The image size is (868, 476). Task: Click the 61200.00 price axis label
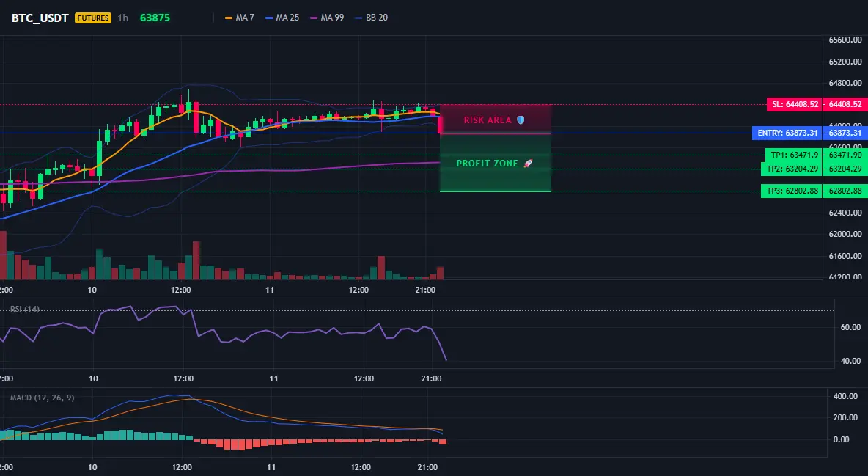coord(845,277)
